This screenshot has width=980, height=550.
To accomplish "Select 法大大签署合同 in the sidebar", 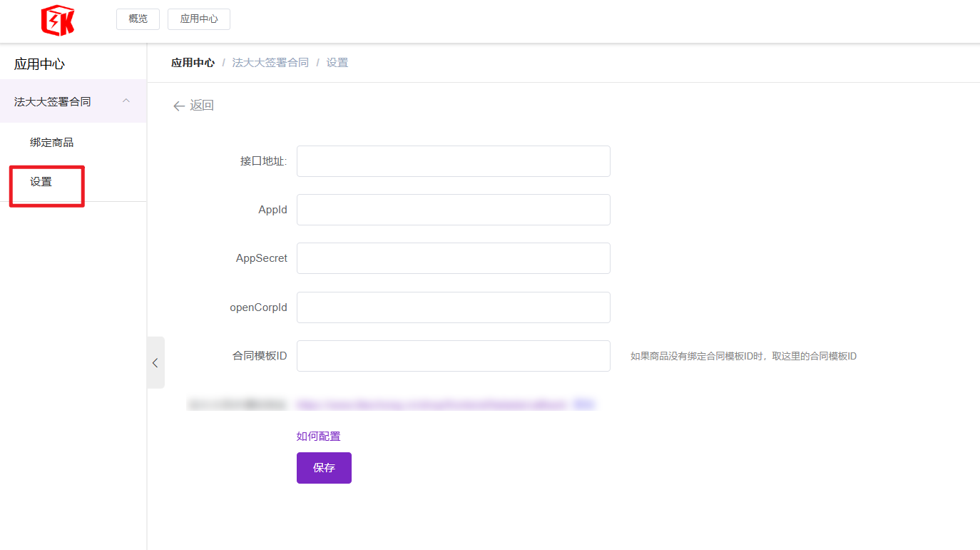I will point(53,101).
